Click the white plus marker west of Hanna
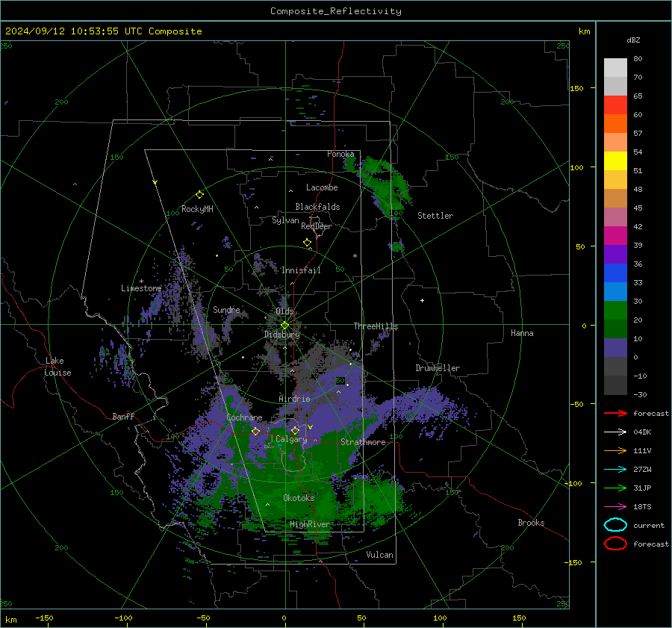The image size is (672, 628). pyautogui.click(x=422, y=300)
